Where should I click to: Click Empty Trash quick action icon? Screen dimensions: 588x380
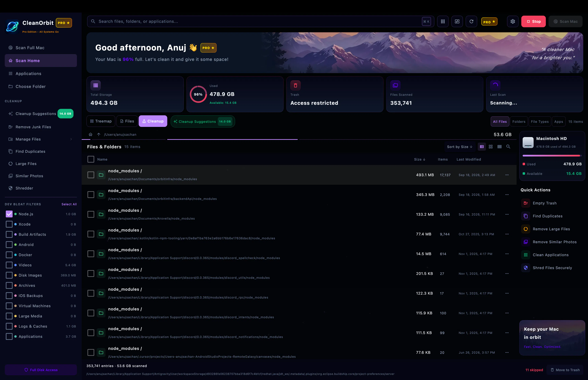526,203
